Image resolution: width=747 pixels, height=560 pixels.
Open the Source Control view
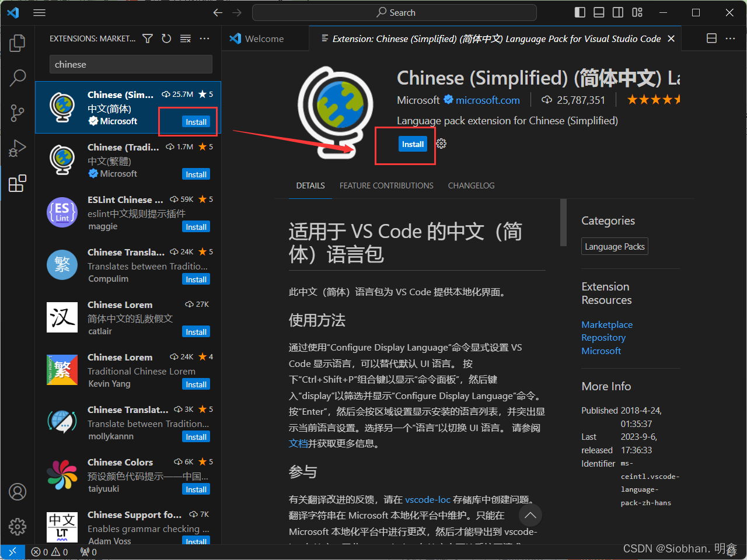pyautogui.click(x=18, y=113)
